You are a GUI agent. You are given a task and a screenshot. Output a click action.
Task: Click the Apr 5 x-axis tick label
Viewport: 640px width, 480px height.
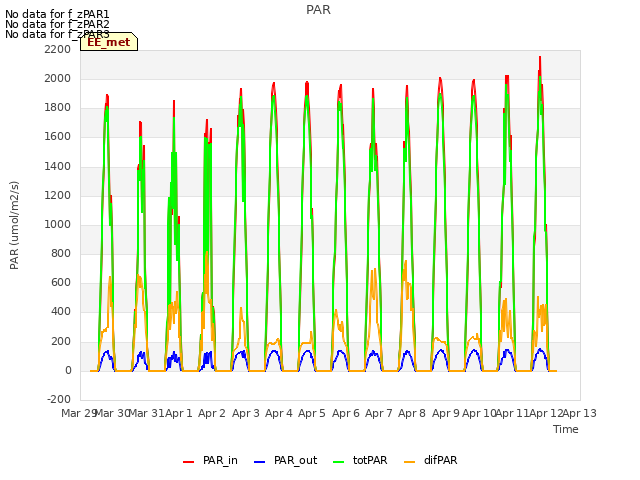[x=312, y=413]
